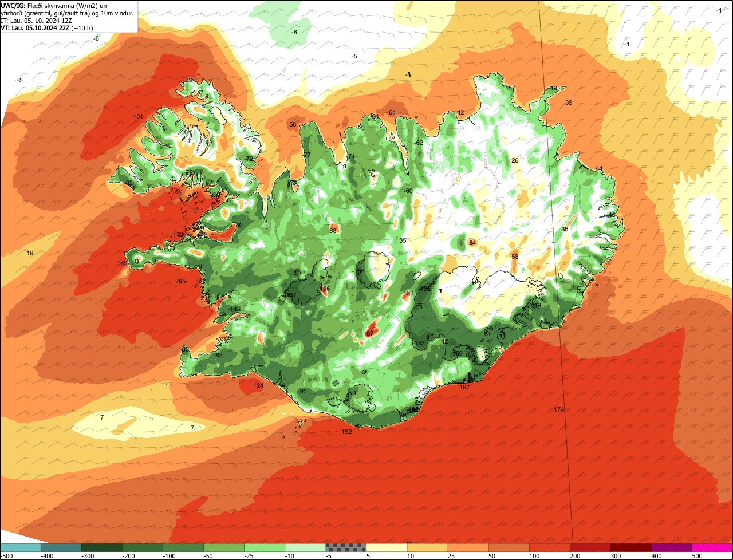733x560 pixels.
Task: Click the 153 value on southern glacier
Action: 420,343
